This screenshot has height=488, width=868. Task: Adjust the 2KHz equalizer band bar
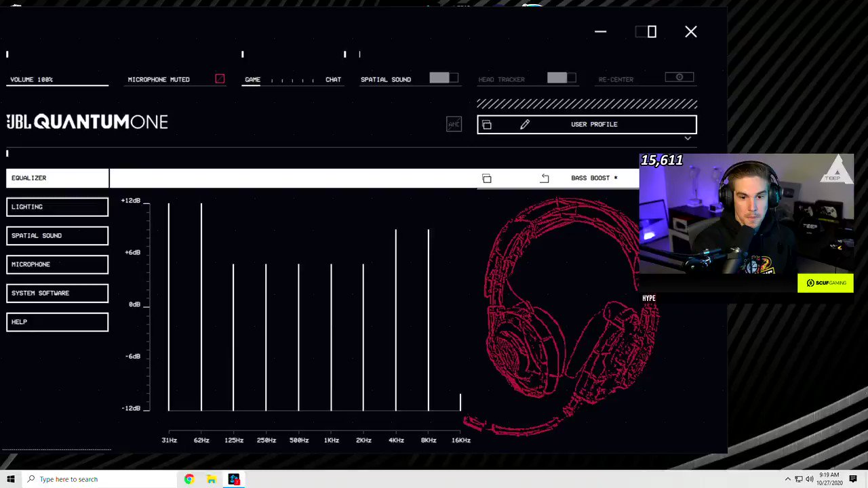pos(363,338)
